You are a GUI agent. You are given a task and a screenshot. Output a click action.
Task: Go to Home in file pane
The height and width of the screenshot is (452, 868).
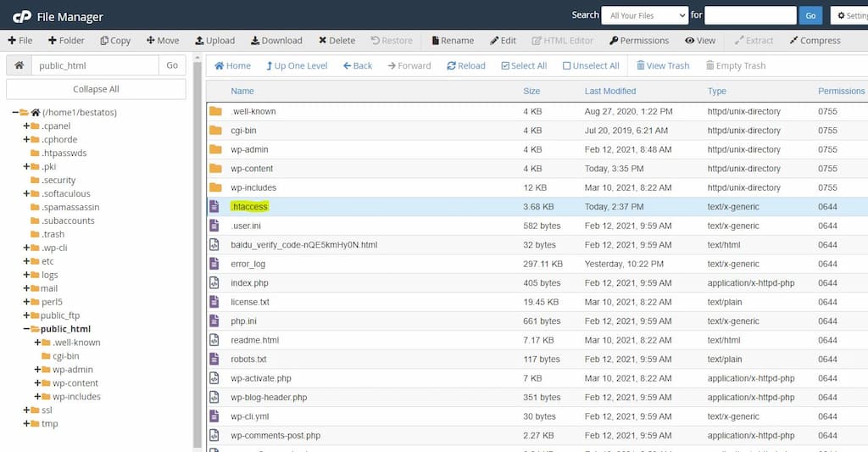tap(232, 66)
